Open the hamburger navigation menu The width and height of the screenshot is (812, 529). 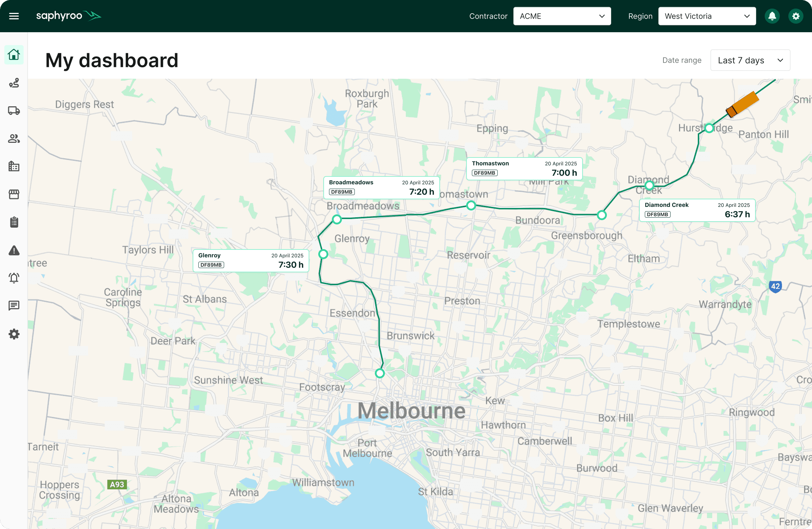pyautogui.click(x=14, y=16)
